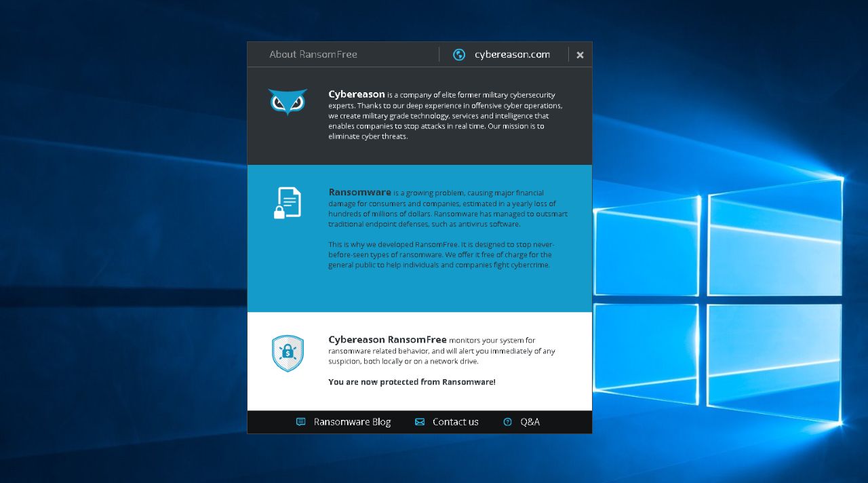
Task: Open the cybereason.com link
Action: pos(512,54)
